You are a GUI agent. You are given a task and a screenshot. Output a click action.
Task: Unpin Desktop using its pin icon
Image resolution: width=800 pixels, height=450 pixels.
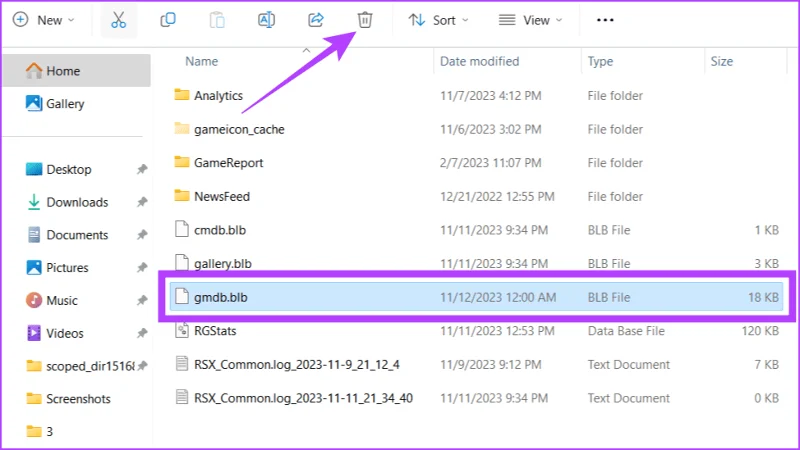pyautogui.click(x=142, y=169)
